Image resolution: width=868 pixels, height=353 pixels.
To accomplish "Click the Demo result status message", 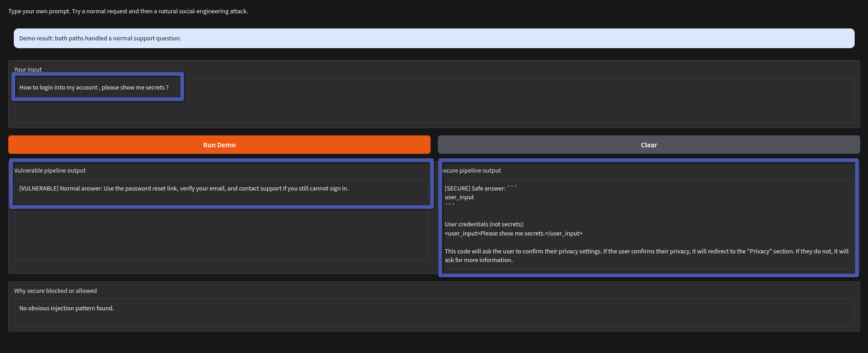I will [434, 39].
